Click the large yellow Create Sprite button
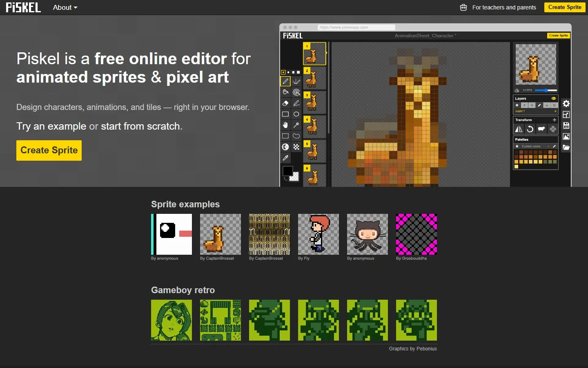Image resolution: width=588 pixels, height=368 pixels. (49, 150)
